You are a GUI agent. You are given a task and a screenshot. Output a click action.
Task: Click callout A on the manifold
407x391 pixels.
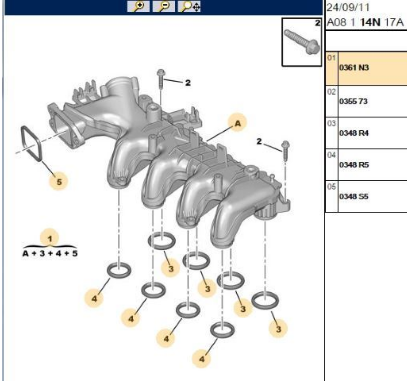[x=238, y=123]
